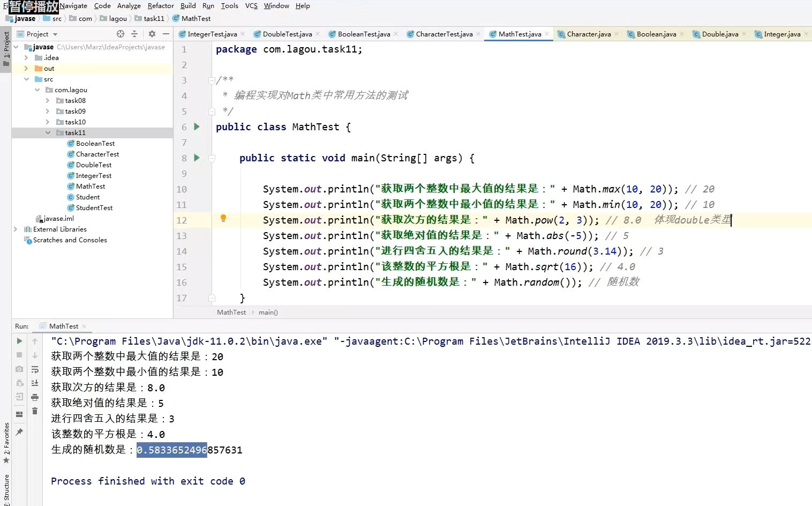Open Project panel settings gear
Image resolution: width=812 pixels, height=506 pixels.
[x=152, y=34]
